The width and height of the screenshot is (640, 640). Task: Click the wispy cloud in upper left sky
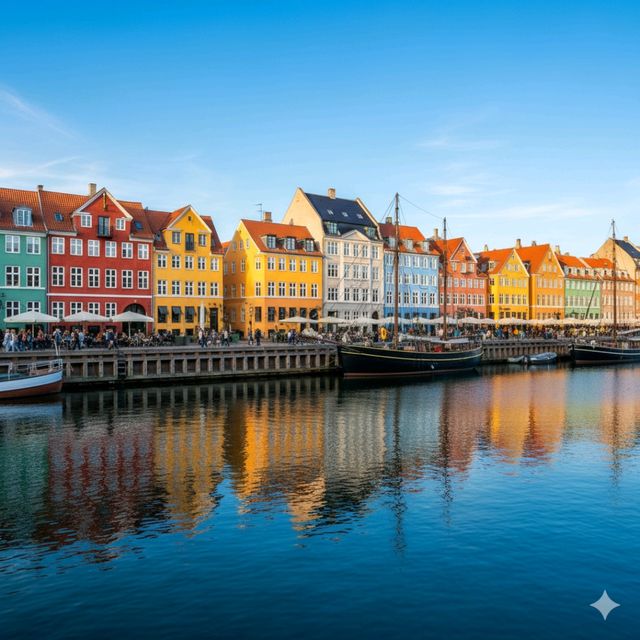coord(30,110)
